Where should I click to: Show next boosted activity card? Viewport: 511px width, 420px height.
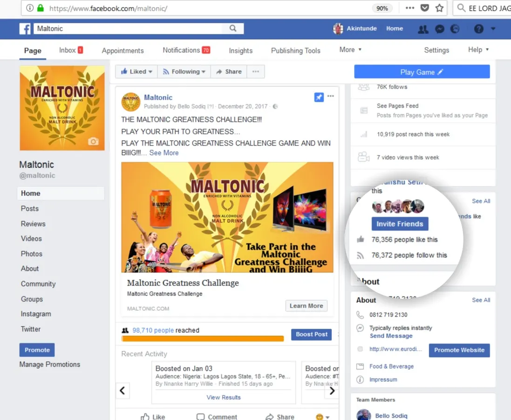332,391
